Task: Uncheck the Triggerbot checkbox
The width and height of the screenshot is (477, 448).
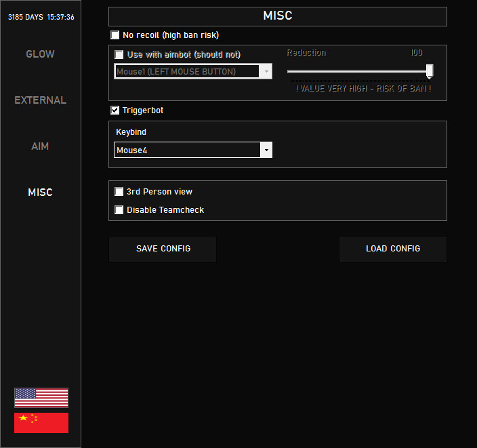Action: [115, 110]
